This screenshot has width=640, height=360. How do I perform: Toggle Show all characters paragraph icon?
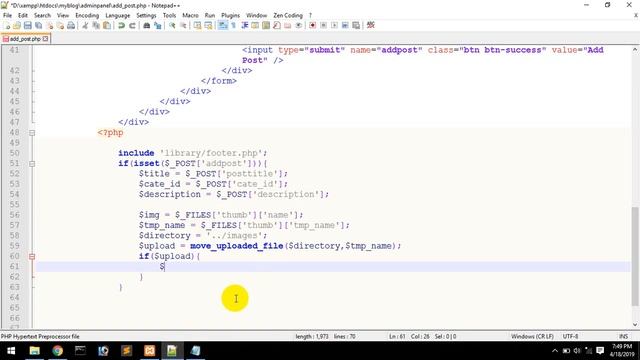233,25
